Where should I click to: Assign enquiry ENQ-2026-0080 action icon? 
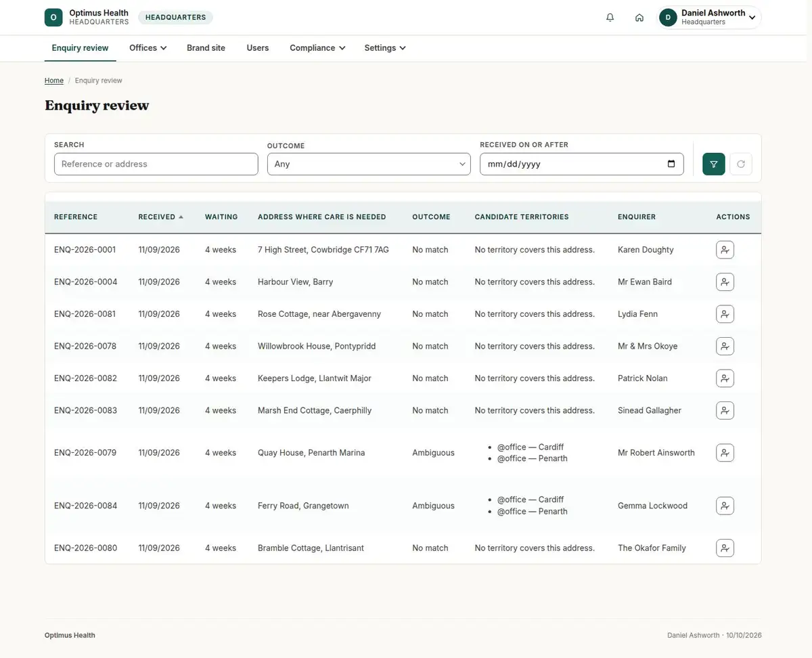coord(725,548)
